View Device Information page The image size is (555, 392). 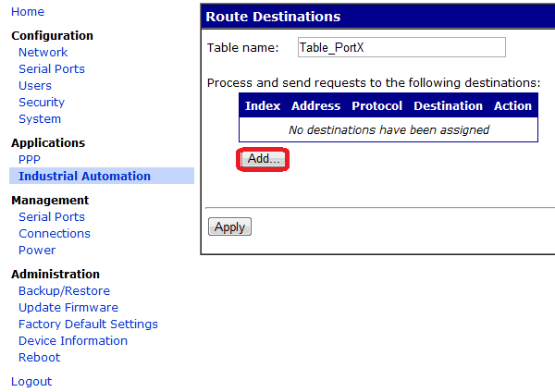pos(73,341)
